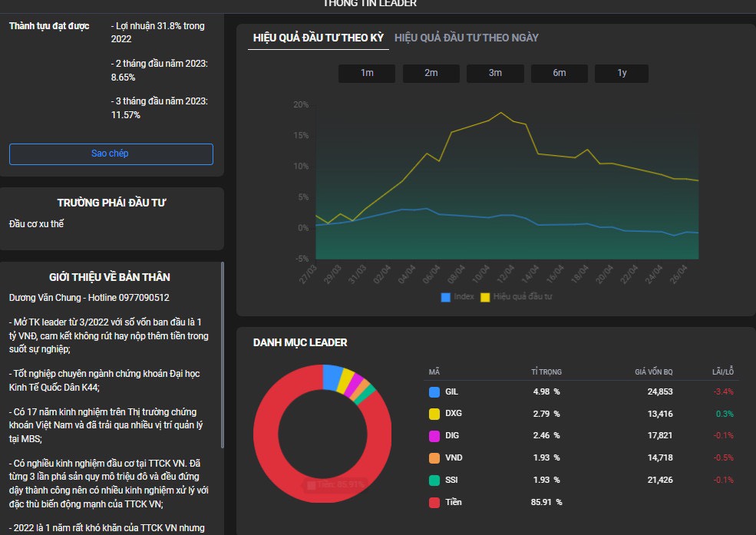Open Hiệu quả đầu tư theo ngày tab
The image size is (756, 535).
pyautogui.click(x=466, y=38)
